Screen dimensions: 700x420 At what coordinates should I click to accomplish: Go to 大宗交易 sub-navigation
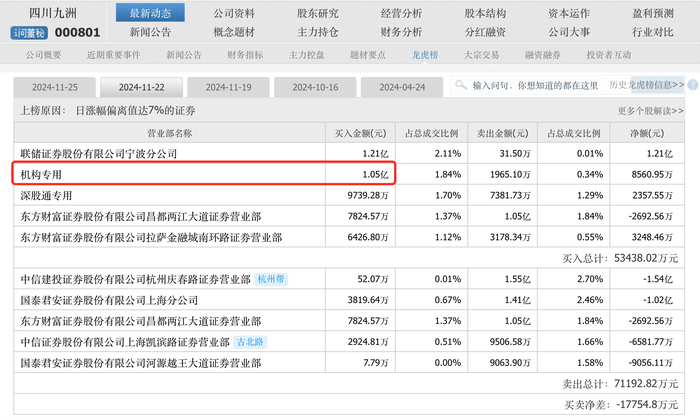point(481,55)
